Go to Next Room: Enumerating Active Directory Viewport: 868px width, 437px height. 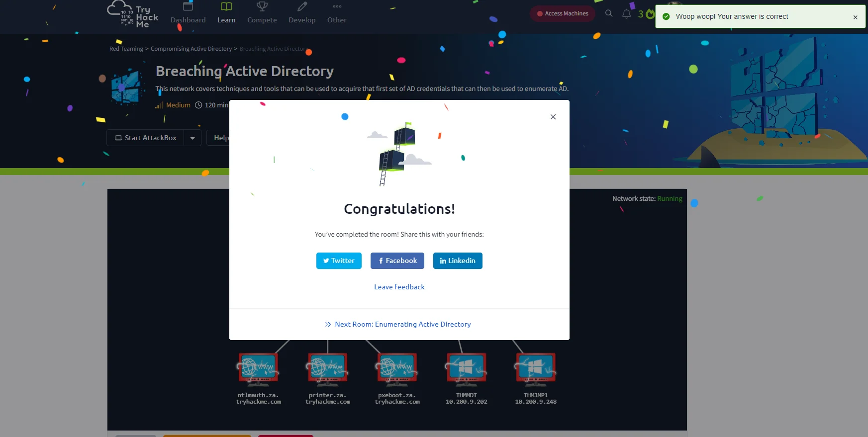(398, 324)
